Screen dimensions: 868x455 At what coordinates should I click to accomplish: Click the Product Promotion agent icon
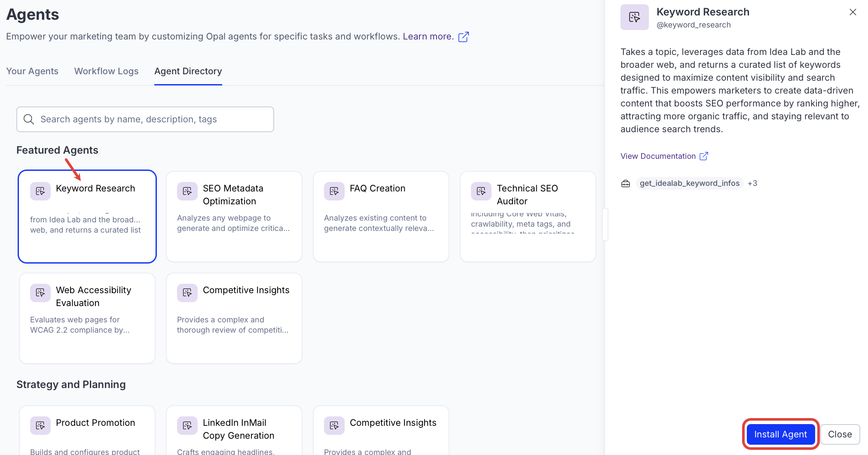pyautogui.click(x=40, y=425)
